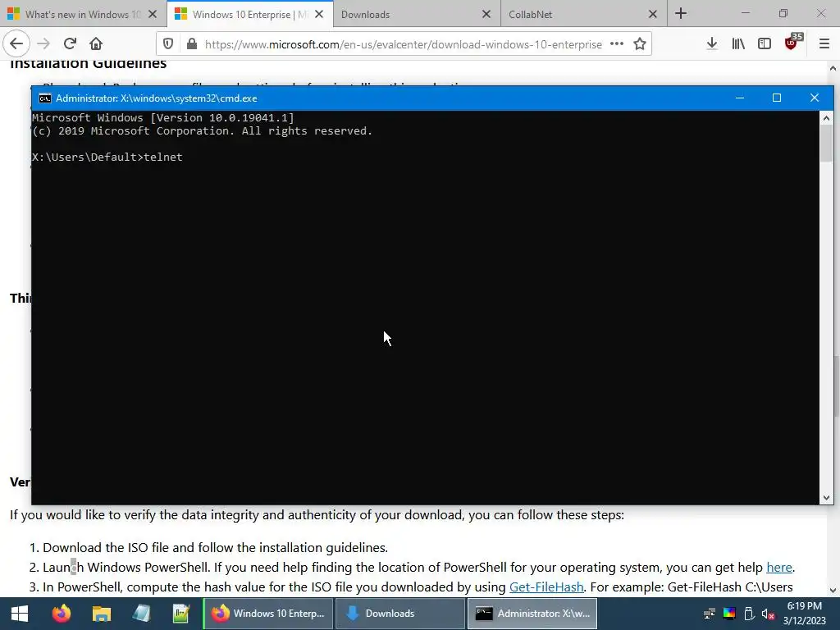Click the forward navigation arrow

(x=44, y=44)
